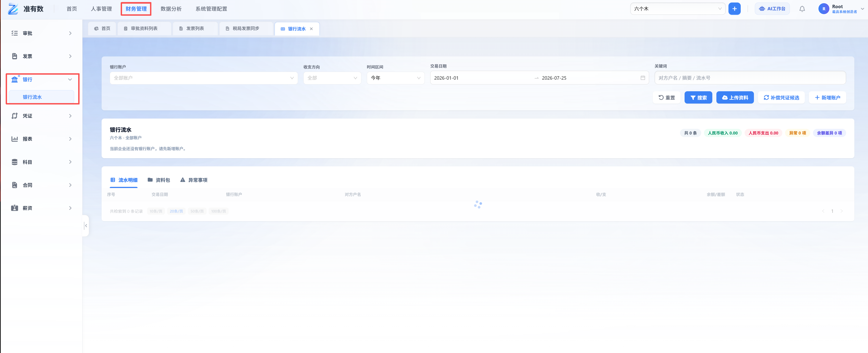Expand the 报表 sidebar menu
Viewport: 868px width, 353px height.
[x=70, y=139]
